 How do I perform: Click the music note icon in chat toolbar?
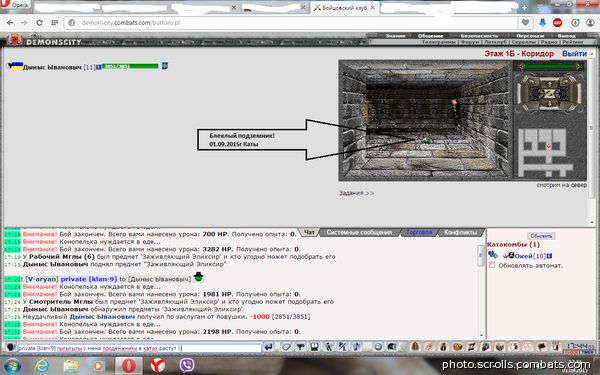coord(356,347)
